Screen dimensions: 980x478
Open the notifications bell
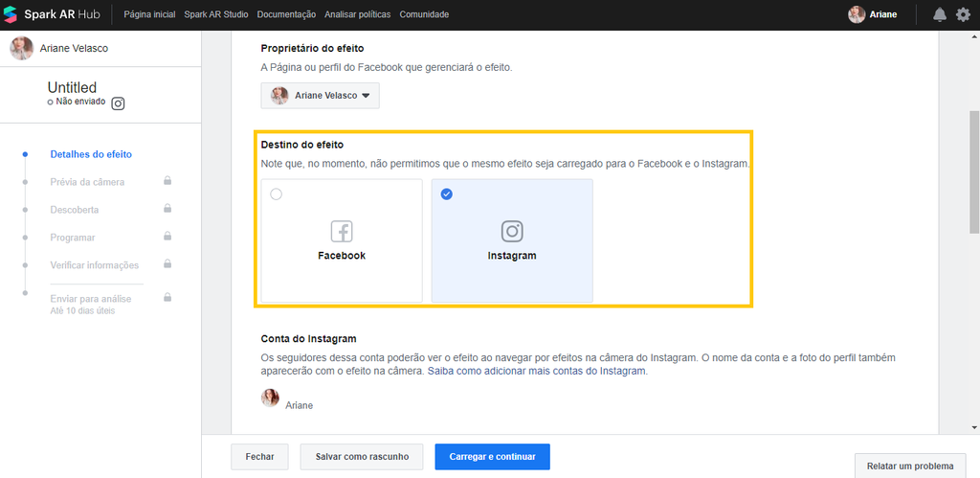pos(940,14)
